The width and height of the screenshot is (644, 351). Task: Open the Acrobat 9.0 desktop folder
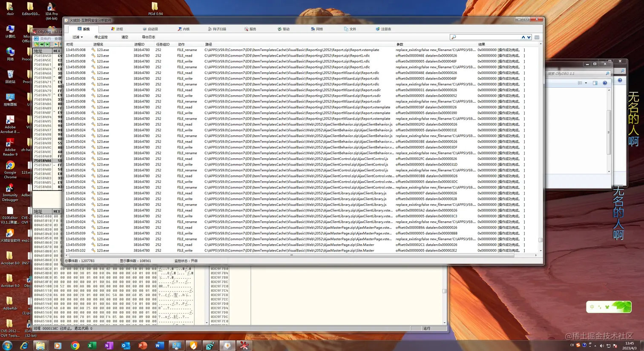coord(10,280)
